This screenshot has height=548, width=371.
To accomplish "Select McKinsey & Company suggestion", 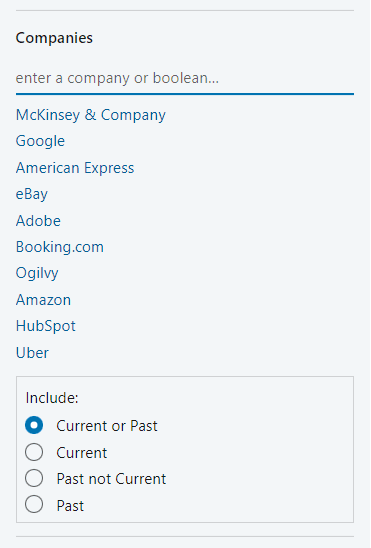I will tap(91, 115).
